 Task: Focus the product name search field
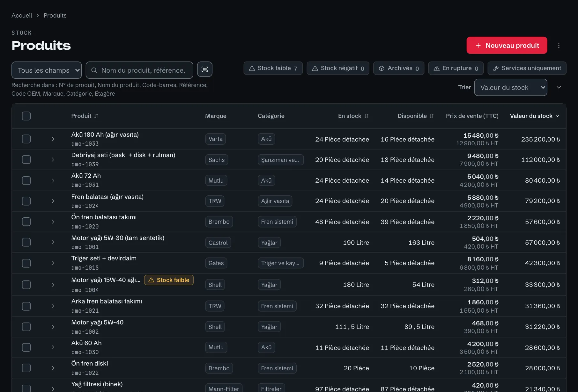coord(139,70)
